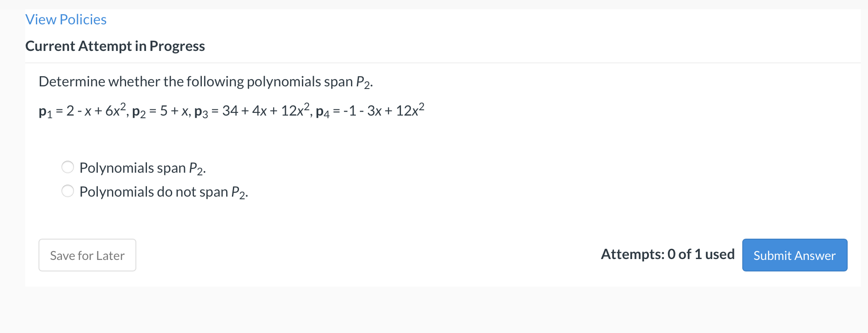
Task: Select 'Polynomials do not span P2' option
Action: (67, 191)
